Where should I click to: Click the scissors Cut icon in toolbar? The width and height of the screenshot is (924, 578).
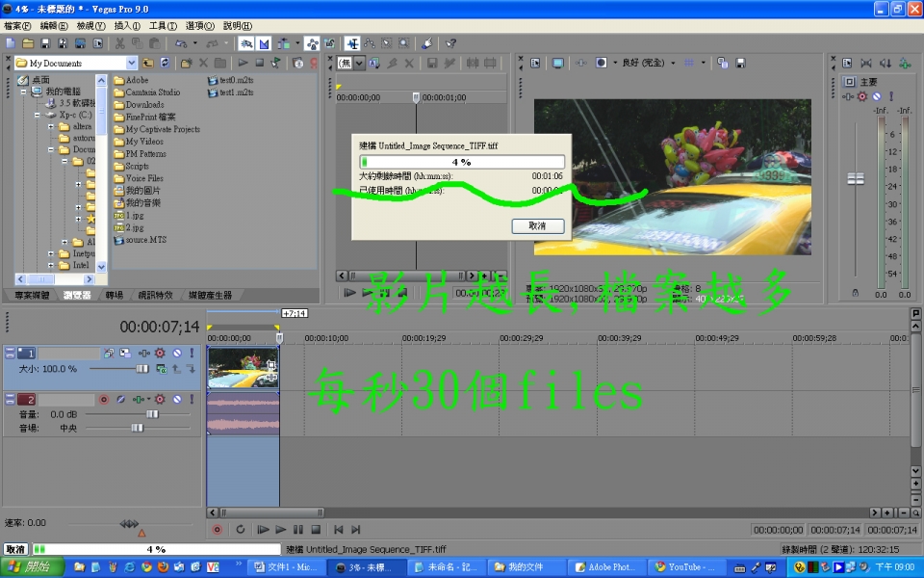click(120, 43)
